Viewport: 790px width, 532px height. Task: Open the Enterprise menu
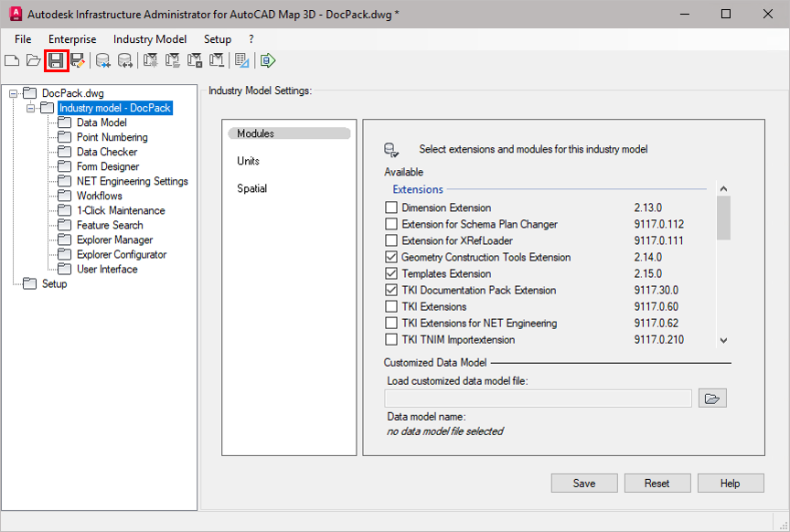(72, 39)
